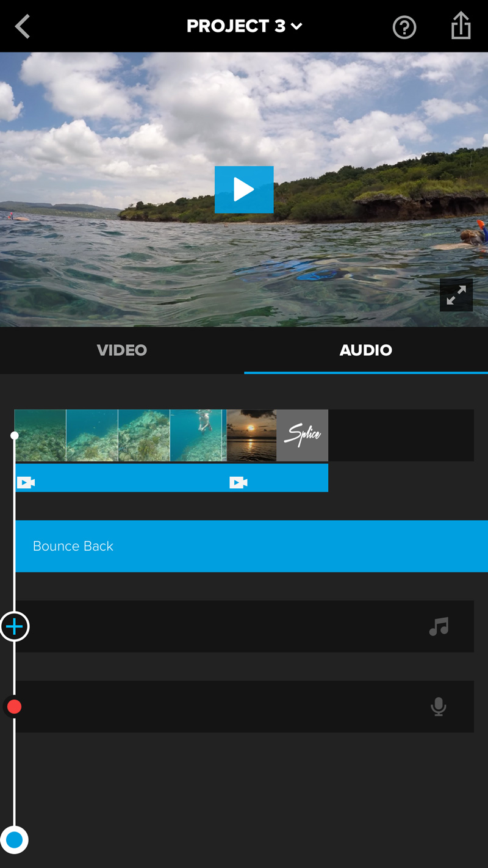Select the second underwater reef thumbnail
The image size is (488, 868).
click(92, 435)
